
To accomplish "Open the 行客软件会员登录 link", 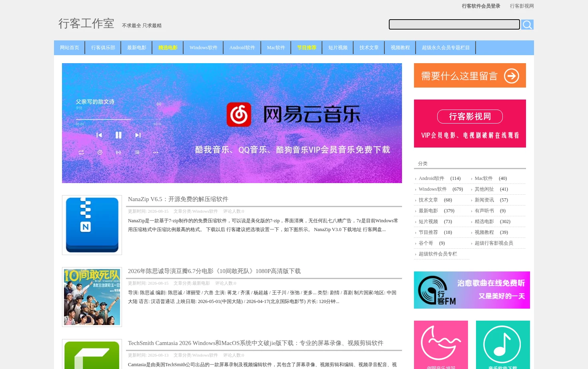I will coord(481,6).
